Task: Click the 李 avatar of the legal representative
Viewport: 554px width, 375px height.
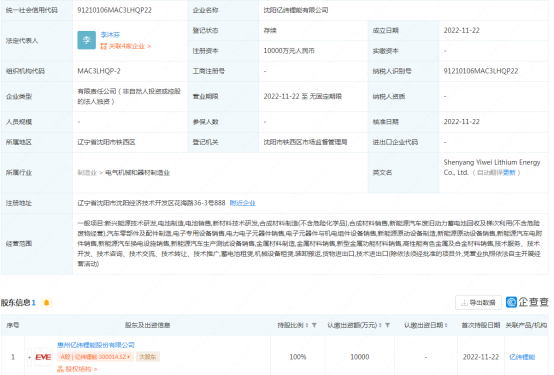Action: [x=87, y=40]
